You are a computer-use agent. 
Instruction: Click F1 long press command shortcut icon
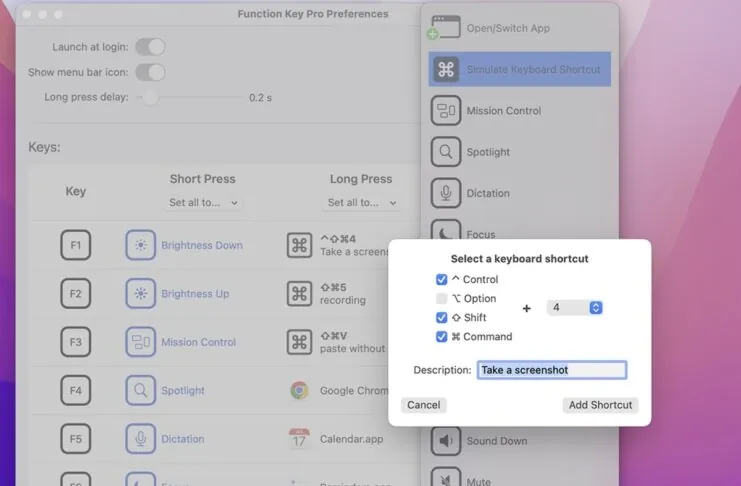[x=300, y=245]
